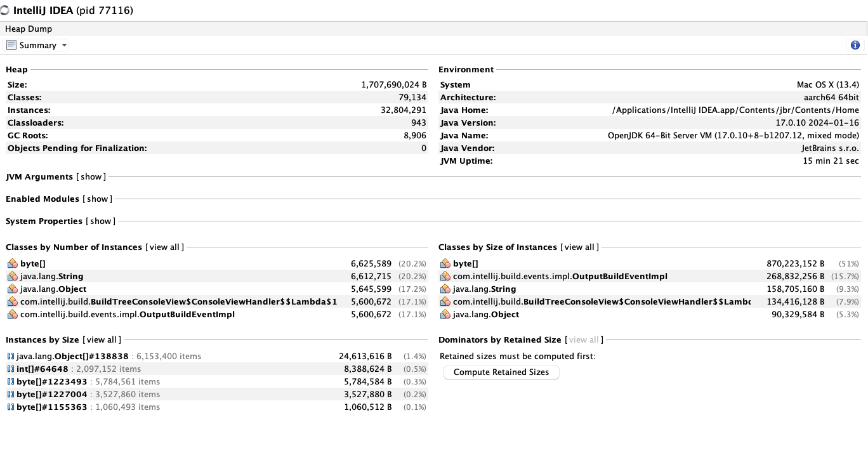The image size is (868, 460).
Task: Click the IntelliJ IDEA loading spinner icon
Action: [4, 11]
